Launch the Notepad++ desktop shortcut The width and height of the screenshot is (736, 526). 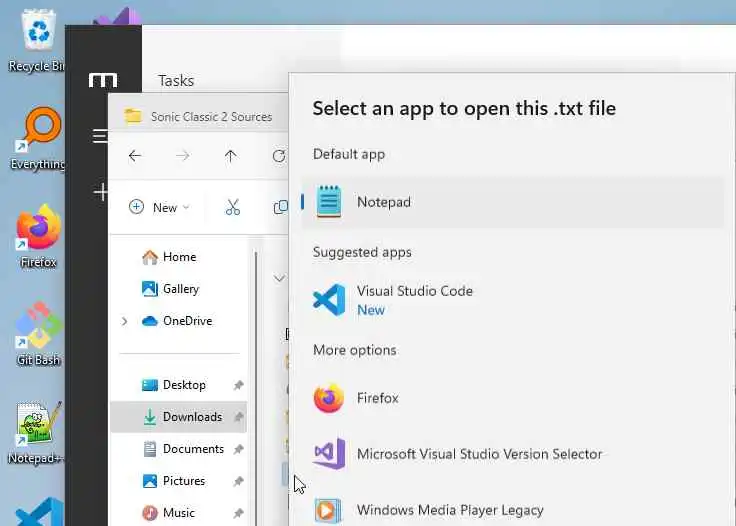36,433
